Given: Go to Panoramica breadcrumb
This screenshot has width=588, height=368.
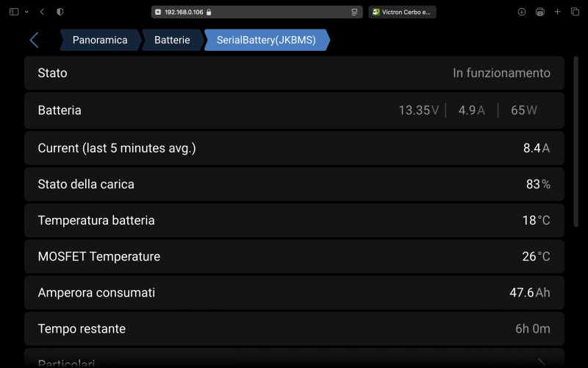Looking at the screenshot, I should (100, 40).
